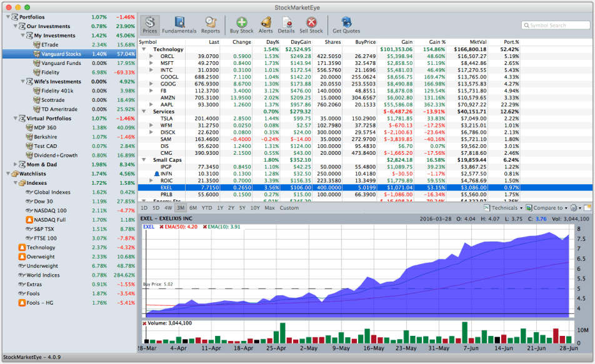Image resolution: width=595 pixels, height=364 pixels.
Task: Collapse the Our Investments node
Action: pos(16,26)
